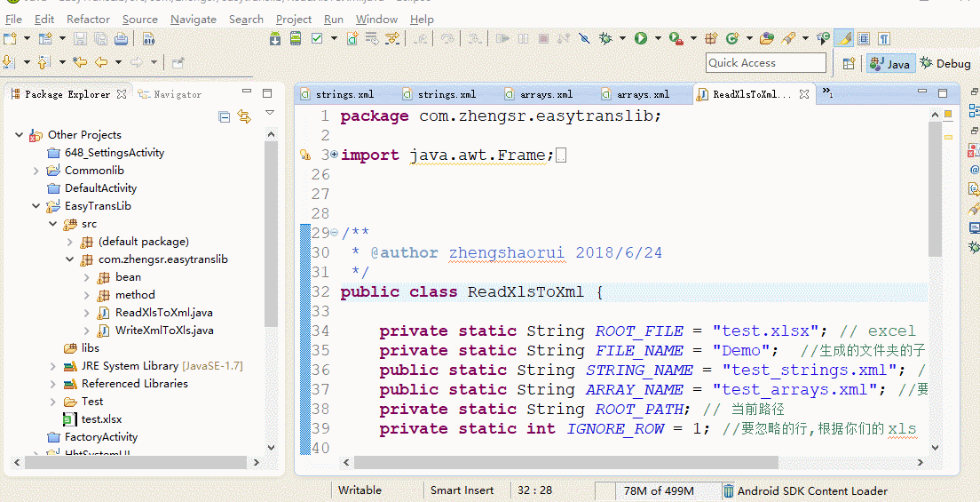Click the Back navigation arrow icon

(x=100, y=62)
